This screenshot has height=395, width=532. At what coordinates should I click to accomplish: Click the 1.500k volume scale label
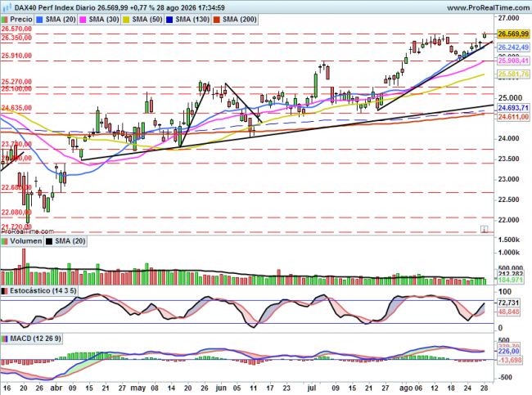(x=508, y=240)
